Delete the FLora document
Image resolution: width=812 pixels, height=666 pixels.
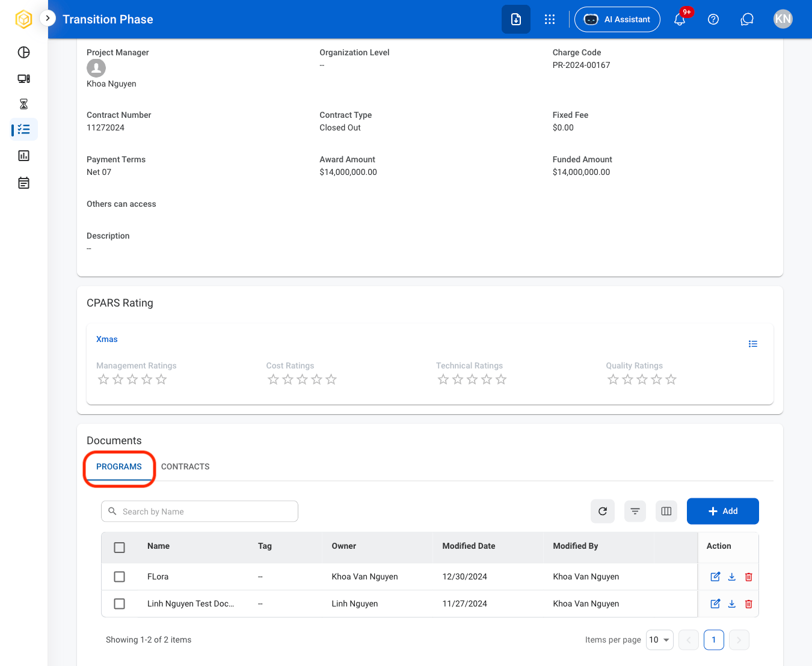tap(749, 577)
